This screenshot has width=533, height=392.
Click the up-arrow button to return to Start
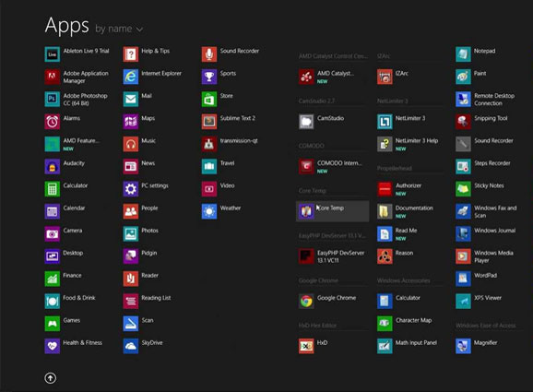coord(51,378)
